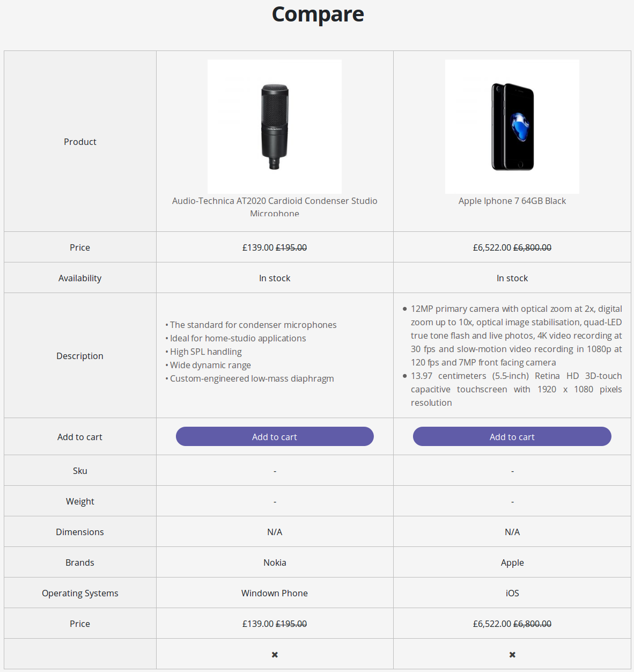Image resolution: width=634 pixels, height=672 pixels.
Task: Click the iPhone 7 product image
Action: 512,127
